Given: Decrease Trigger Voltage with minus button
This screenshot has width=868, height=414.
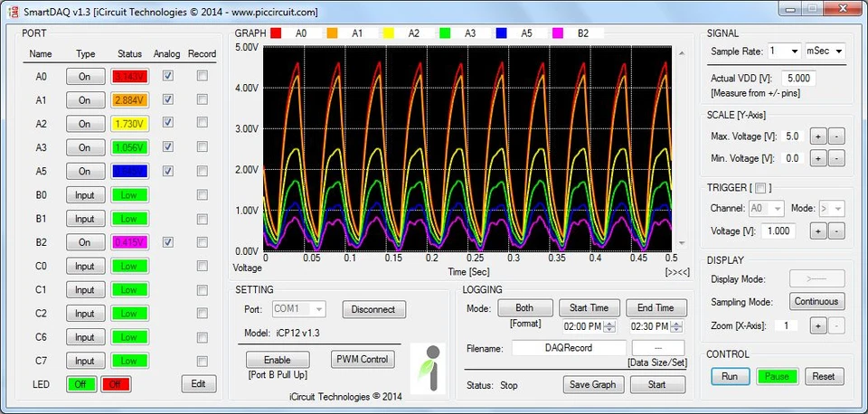Looking at the screenshot, I should pyautogui.click(x=836, y=231).
